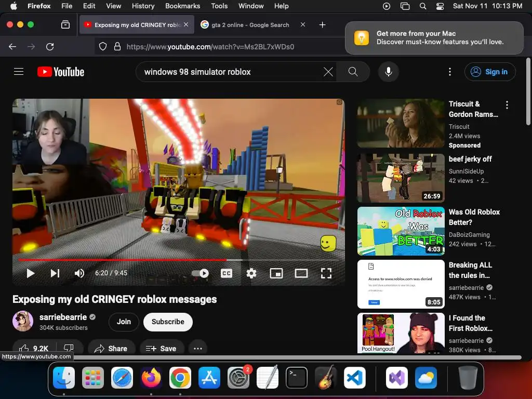The width and height of the screenshot is (532, 399).
Task: View site security padlock info
Action: (x=117, y=46)
